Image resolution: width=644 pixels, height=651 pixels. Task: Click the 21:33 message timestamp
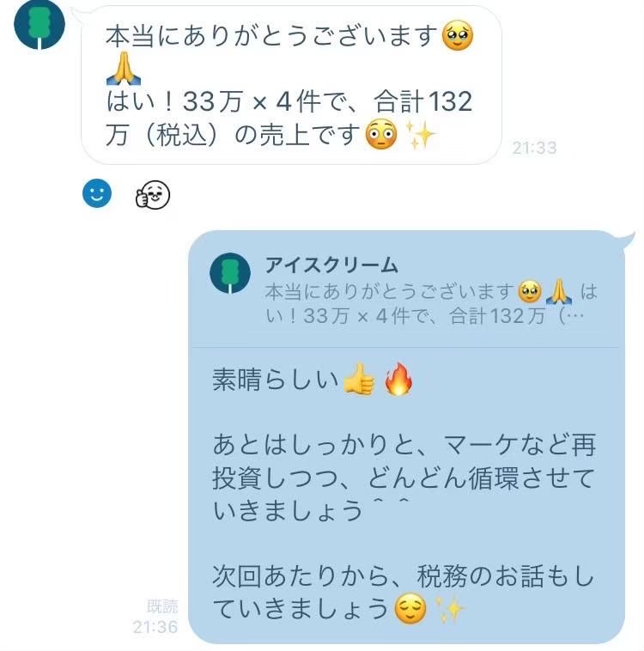[x=534, y=148]
